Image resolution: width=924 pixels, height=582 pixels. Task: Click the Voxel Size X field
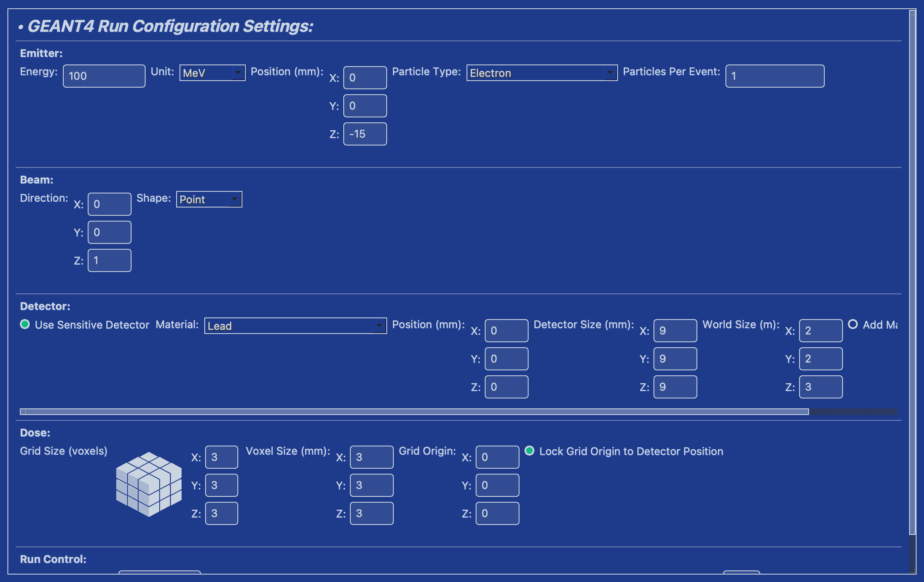(372, 457)
